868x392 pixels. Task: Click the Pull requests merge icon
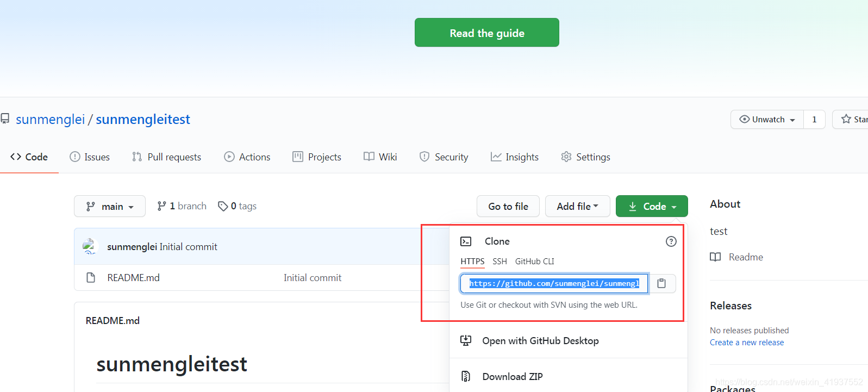(x=137, y=157)
